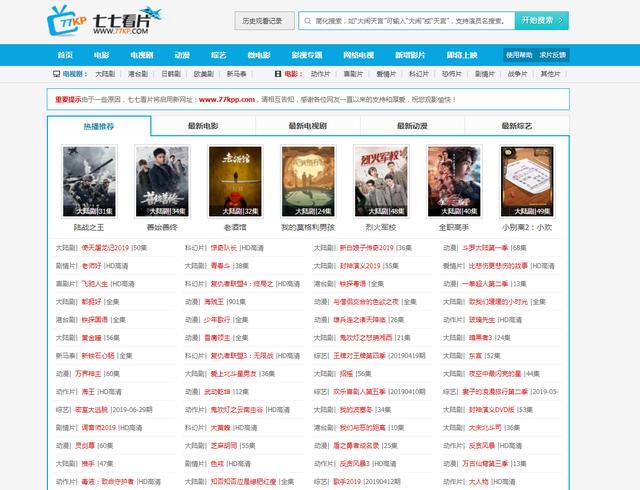Screen dimensions: 640x490
Task: Open the 招摇 drama link
Action: tap(347, 374)
